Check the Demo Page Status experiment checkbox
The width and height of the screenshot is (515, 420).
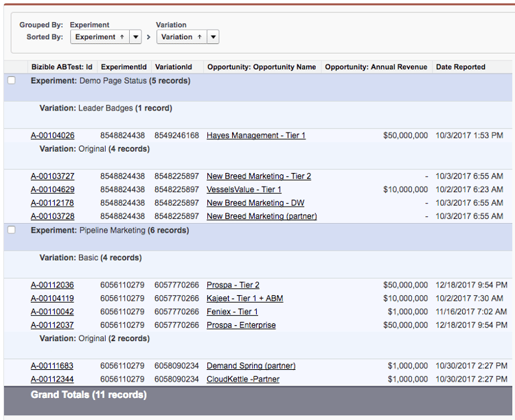(x=11, y=80)
